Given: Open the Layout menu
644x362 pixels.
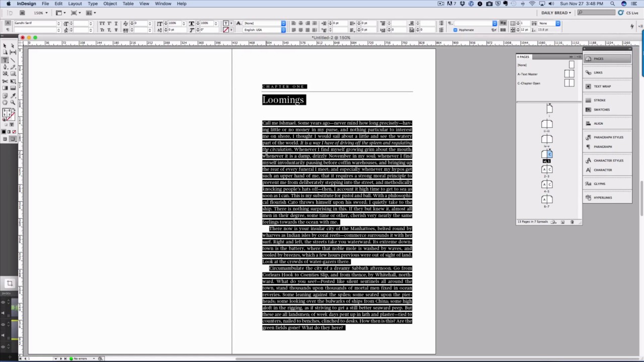Looking at the screenshot, I should click(x=75, y=4).
